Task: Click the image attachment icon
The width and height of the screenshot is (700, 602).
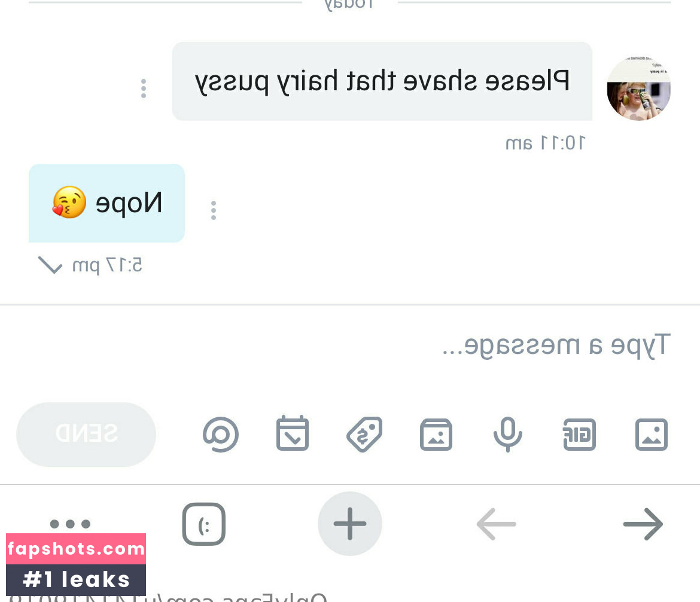Action: [652, 435]
